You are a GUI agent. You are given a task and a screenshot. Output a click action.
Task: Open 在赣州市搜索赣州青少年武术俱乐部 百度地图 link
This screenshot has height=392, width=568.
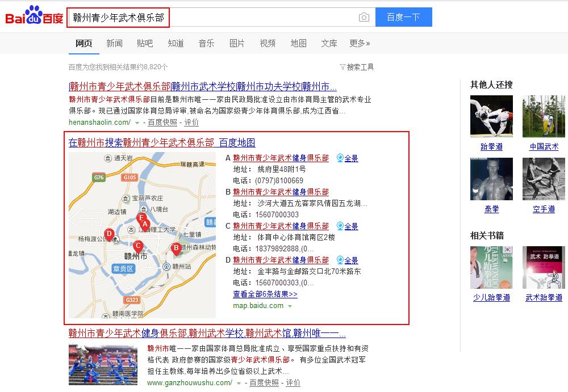162,142
